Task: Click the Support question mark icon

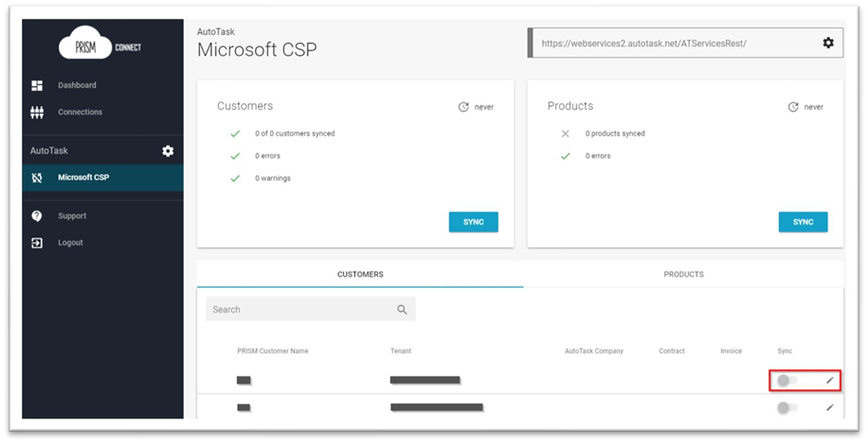Action: [37, 216]
